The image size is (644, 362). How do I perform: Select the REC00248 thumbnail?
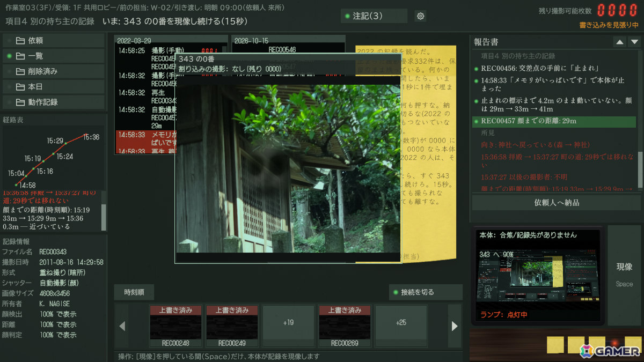(x=176, y=326)
